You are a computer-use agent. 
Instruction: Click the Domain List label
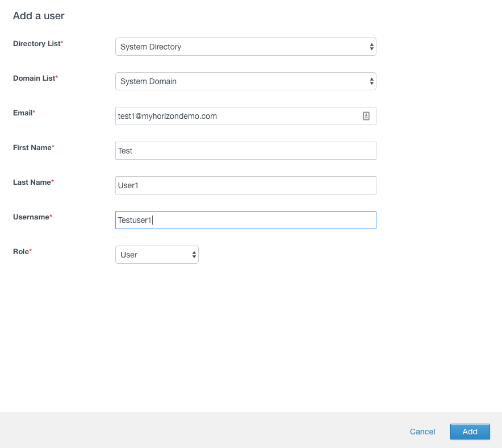[x=34, y=78]
